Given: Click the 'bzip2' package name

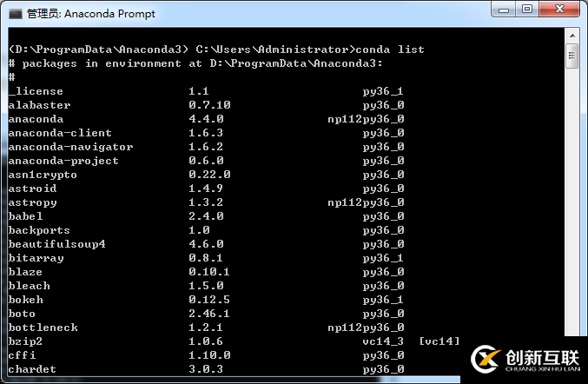Looking at the screenshot, I should coord(25,341).
